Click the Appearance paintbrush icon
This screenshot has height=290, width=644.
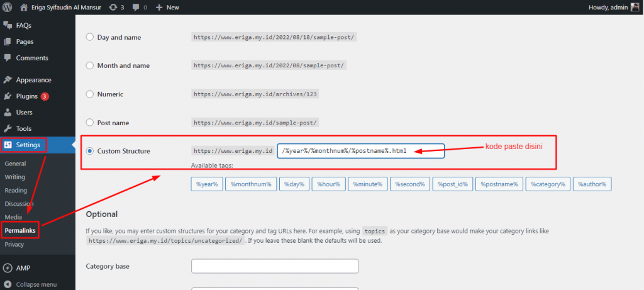click(x=8, y=80)
